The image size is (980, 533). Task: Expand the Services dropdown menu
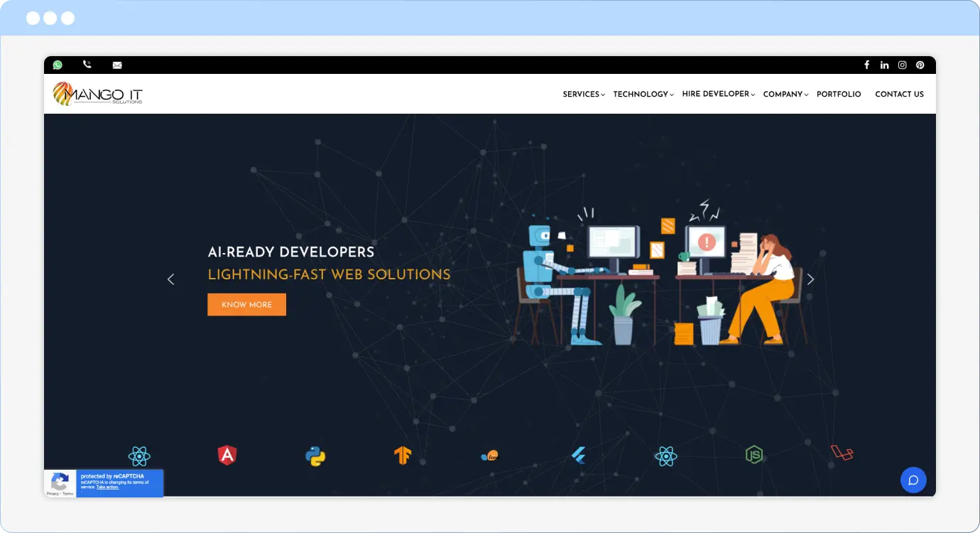point(583,95)
